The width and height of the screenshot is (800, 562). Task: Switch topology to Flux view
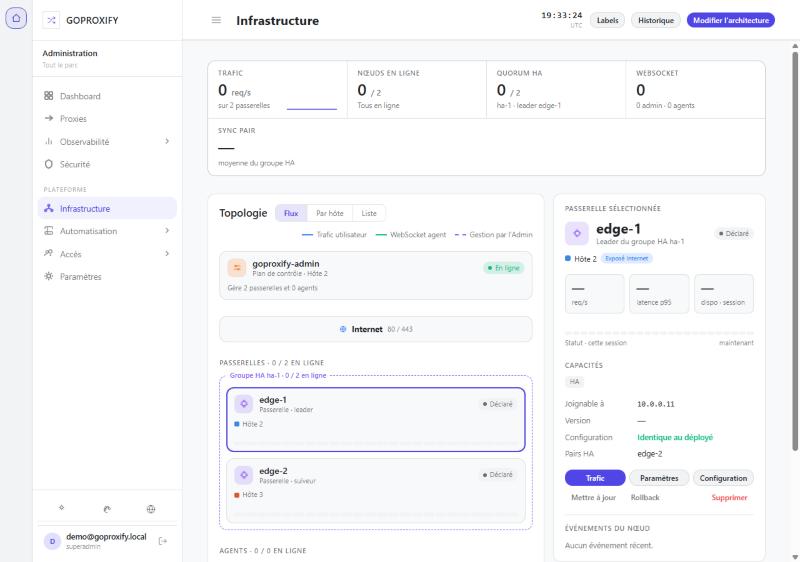pos(291,213)
